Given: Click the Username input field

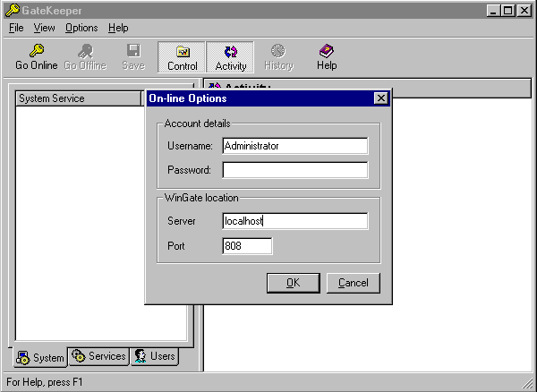Looking at the screenshot, I should (294, 146).
